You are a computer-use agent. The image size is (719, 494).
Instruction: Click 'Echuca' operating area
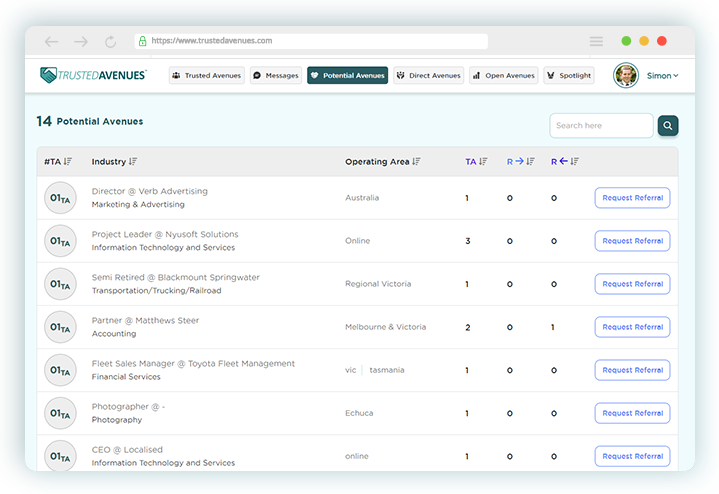(x=359, y=413)
